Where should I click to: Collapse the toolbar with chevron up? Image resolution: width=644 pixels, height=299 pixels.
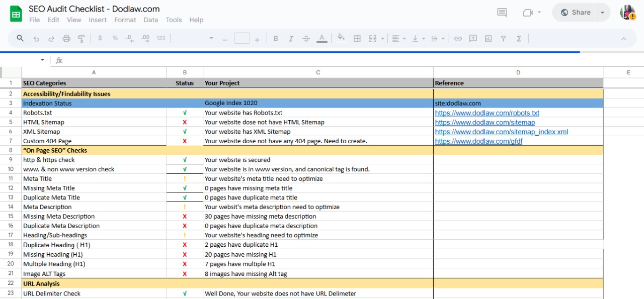click(x=623, y=39)
